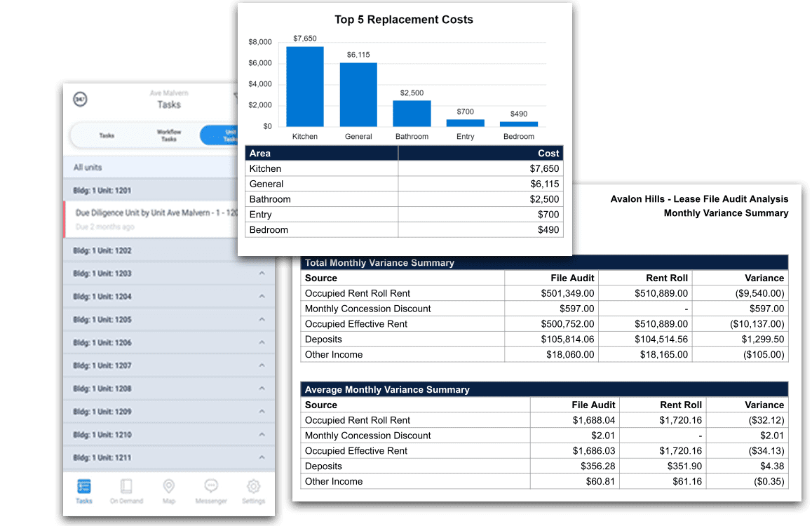Toggle chevron for Bldg: 1 Unit: 1211
Screen dimensions: 812x526
[x=262, y=458]
